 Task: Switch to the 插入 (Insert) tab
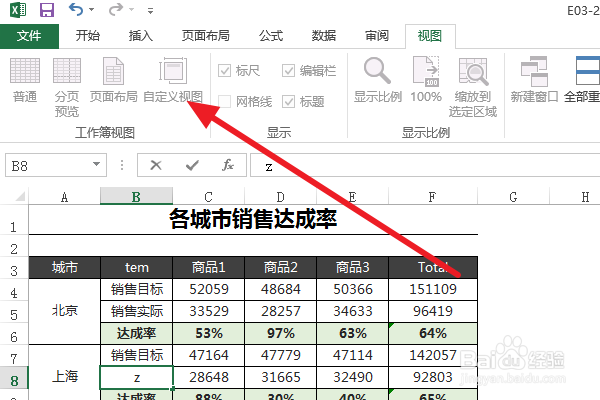coord(140,36)
